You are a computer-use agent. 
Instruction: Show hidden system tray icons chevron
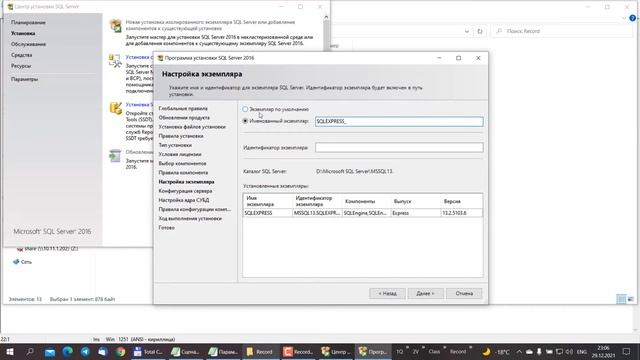click(519, 351)
